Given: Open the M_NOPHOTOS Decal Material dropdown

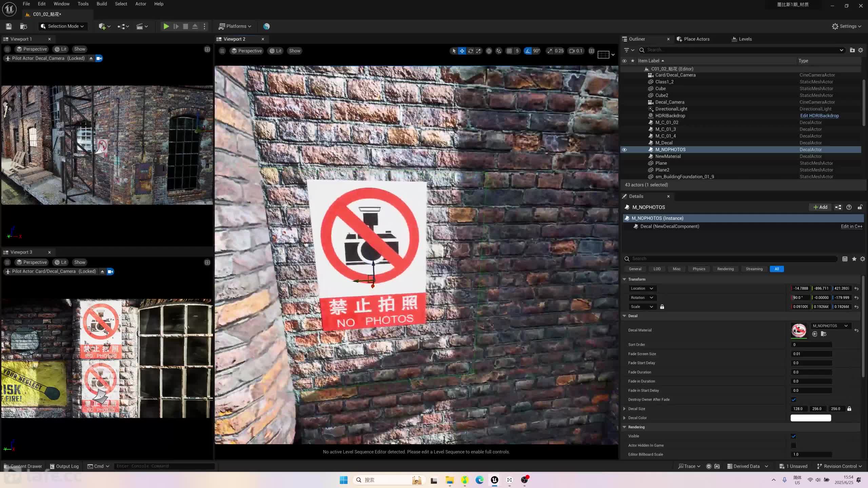Looking at the screenshot, I should pyautogui.click(x=830, y=326).
